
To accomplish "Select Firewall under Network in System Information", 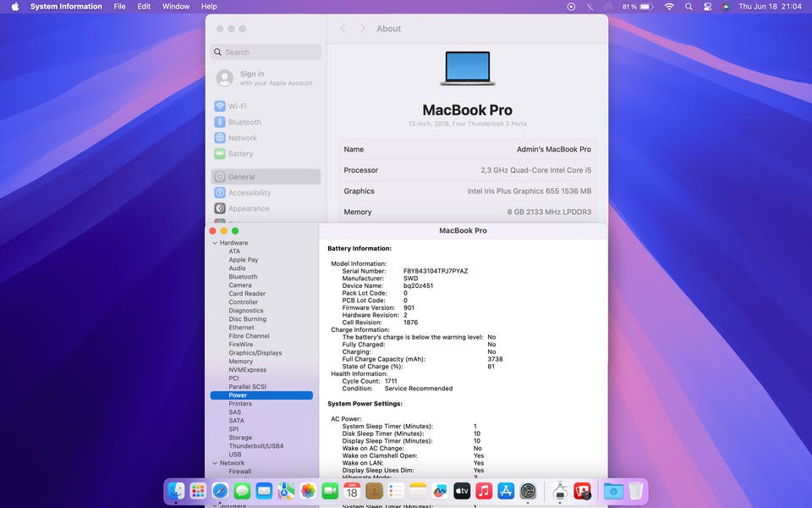I will [x=239, y=472].
